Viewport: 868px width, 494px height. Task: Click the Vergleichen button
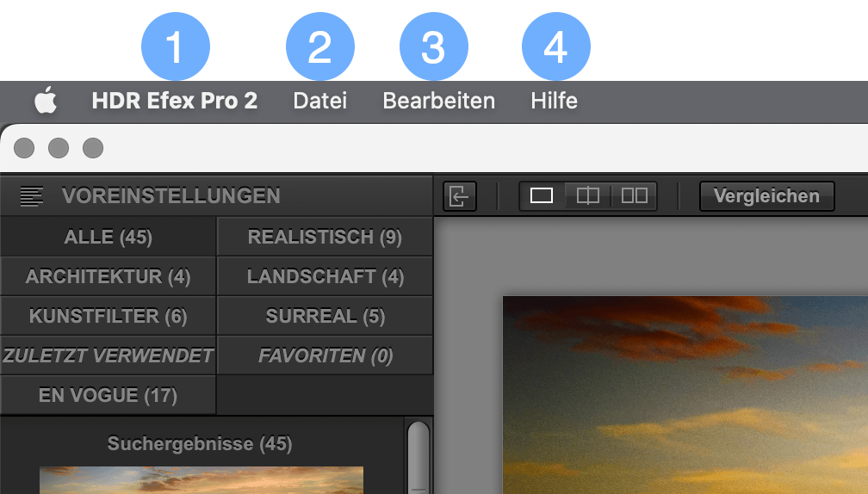(x=766, y=196)
